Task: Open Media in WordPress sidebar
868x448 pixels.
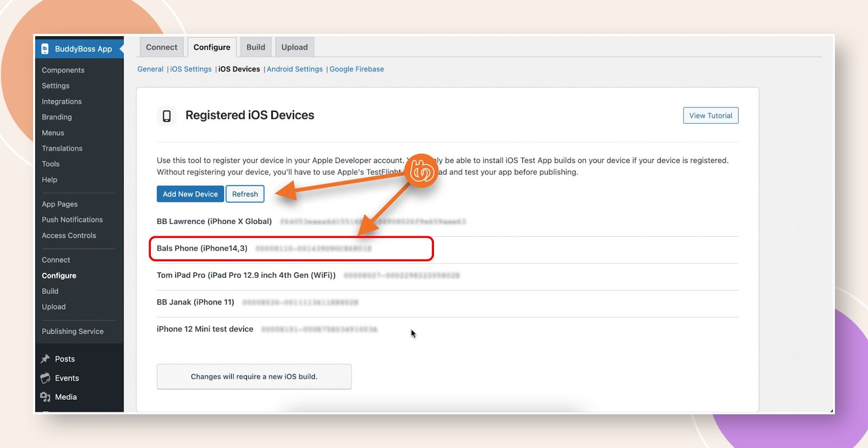Action: (66, 397)
